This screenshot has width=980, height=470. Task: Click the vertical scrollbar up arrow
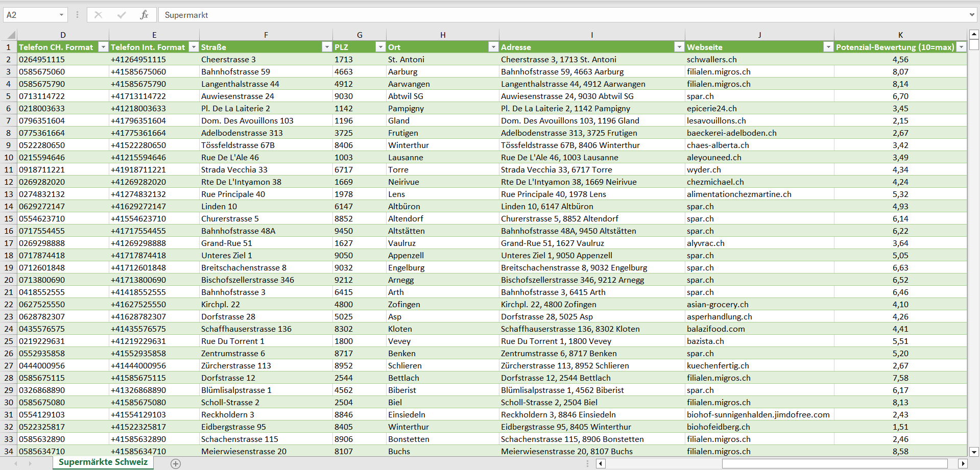pos(974,35)
